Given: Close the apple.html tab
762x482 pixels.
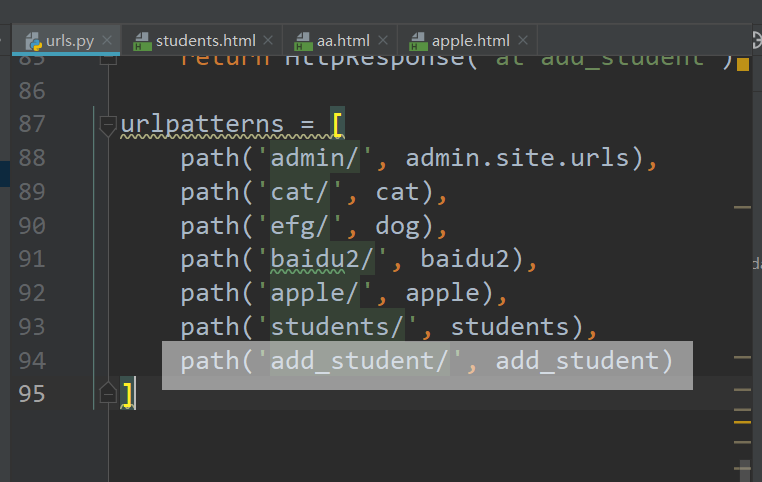Looking at the screenshot, I should [x=523, y=40].
